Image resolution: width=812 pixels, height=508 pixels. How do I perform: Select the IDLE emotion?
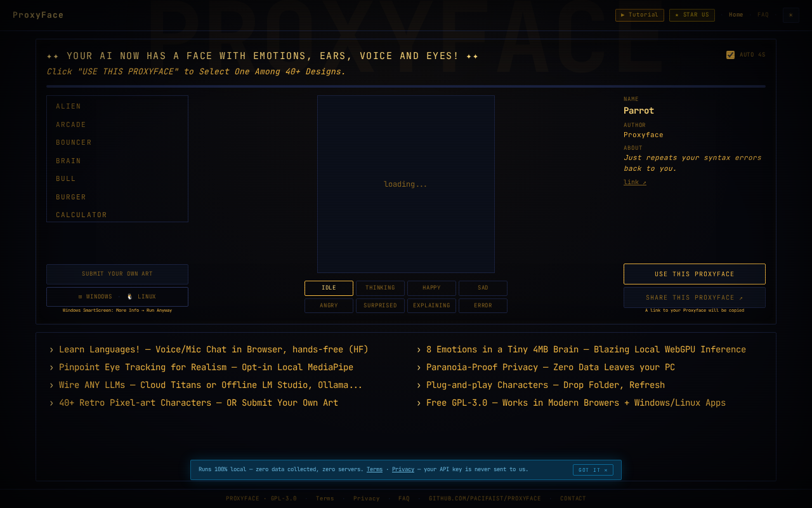pos(329,288)
